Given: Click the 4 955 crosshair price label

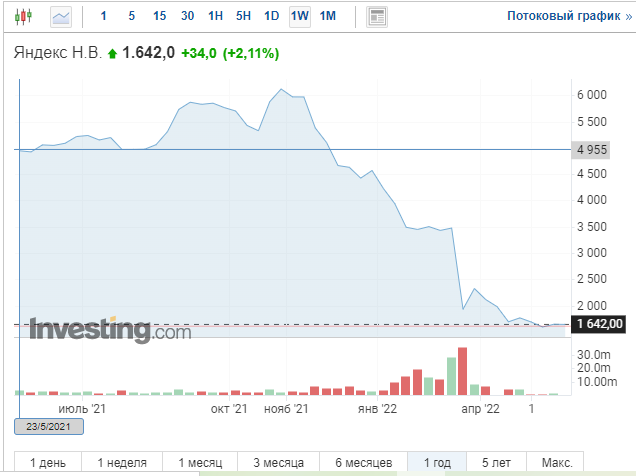Looking at the screenshot, I should pyautogui.click(x=591, y=150).
